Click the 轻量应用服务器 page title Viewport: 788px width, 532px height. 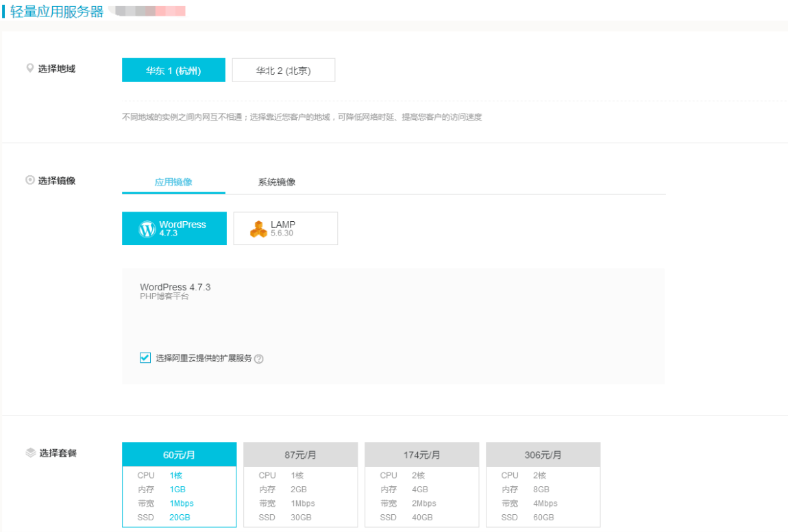57,12
